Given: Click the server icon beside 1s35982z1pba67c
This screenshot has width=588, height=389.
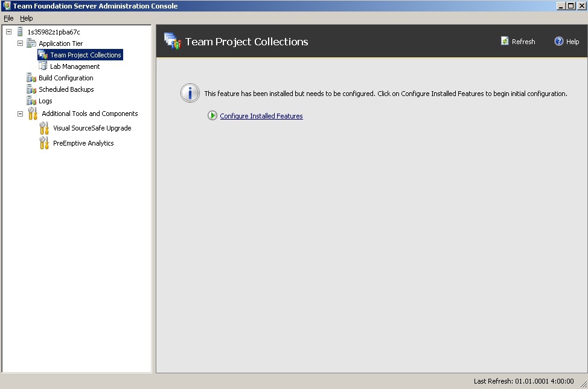Looking at the screenshot, I should tap(20, 32).
